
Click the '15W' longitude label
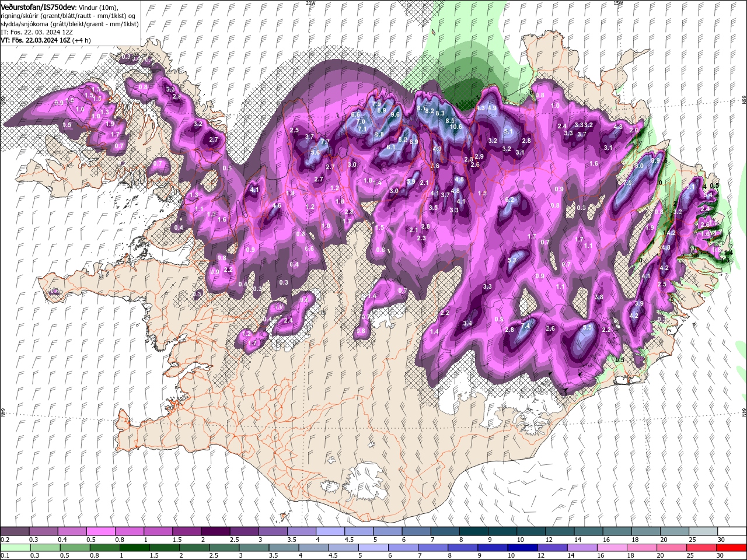(x=618, y=3)
